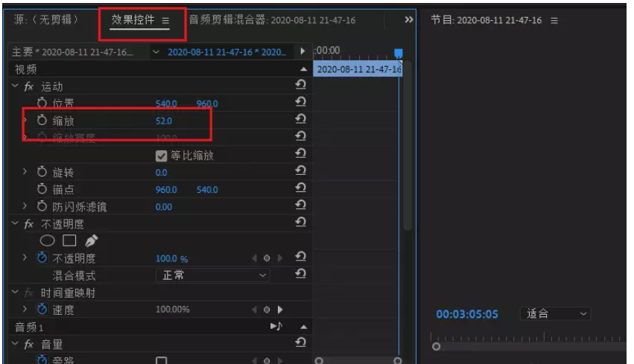
Task: Reset the 等比缩放 uniform scale option
Action: 300,153
